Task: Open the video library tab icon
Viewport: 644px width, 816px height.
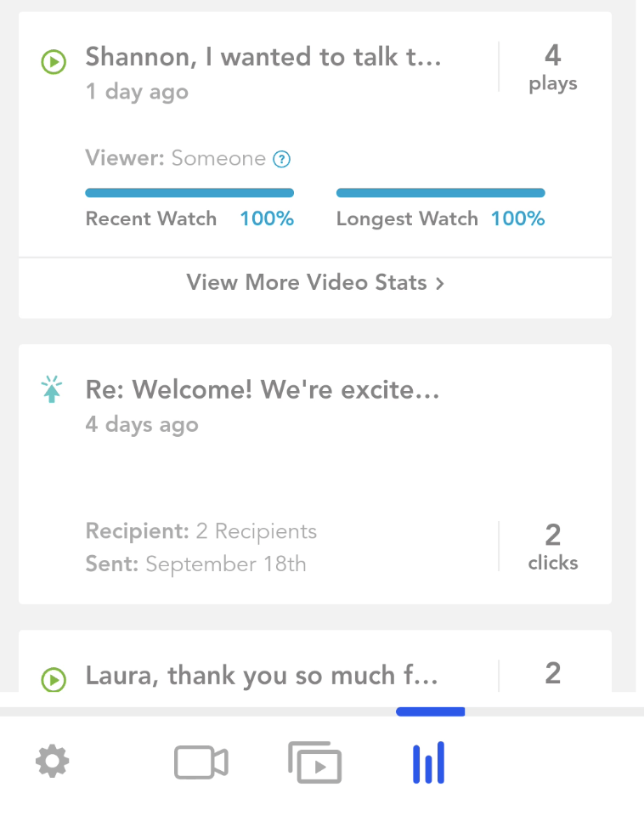Action: pos(314,762)
